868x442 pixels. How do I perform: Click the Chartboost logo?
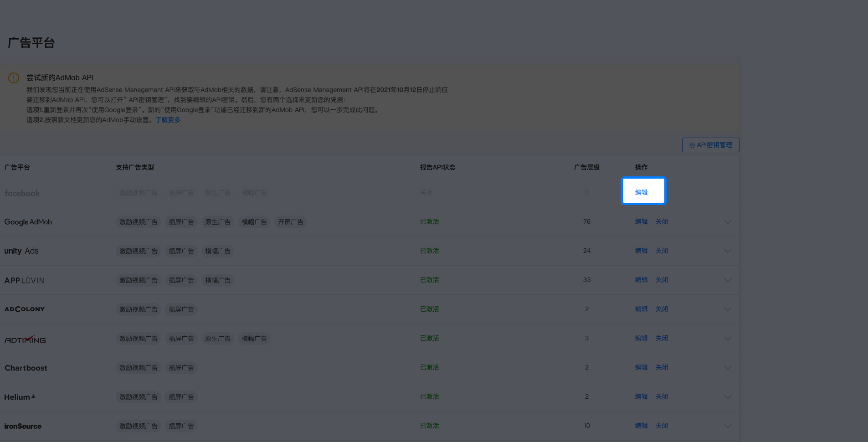pos(26,368)
